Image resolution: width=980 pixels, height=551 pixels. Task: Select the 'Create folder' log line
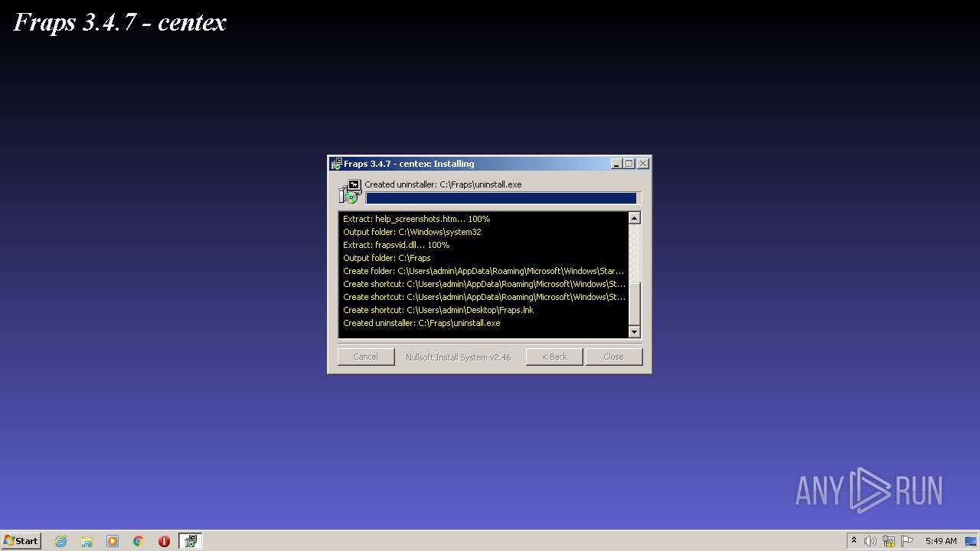coord(483,271)
